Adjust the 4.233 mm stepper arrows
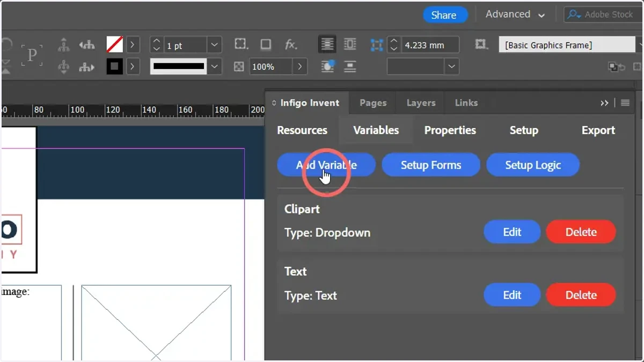The image size is (644, 362). point(394,45)
